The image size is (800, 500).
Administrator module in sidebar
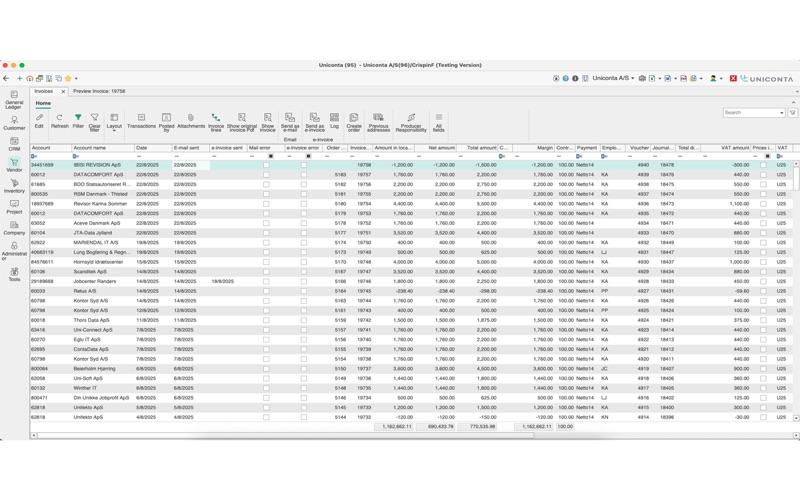click(14, 251)
